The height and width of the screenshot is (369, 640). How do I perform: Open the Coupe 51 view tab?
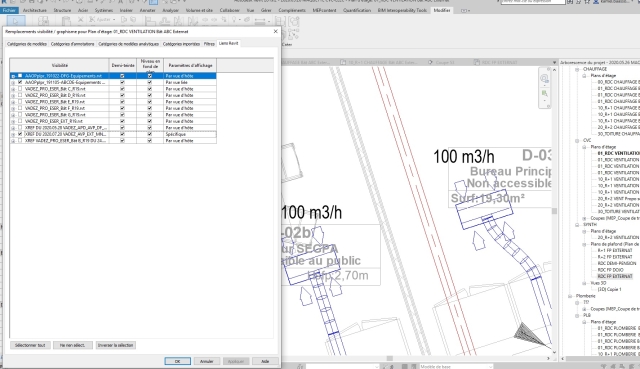[x=445, y=62]
